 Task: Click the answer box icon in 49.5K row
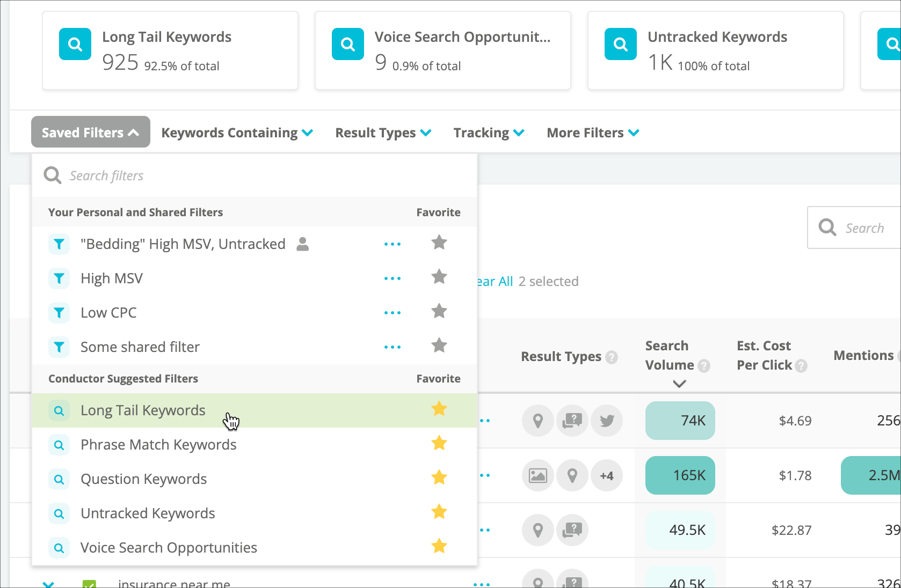click(x=572, y=530)
